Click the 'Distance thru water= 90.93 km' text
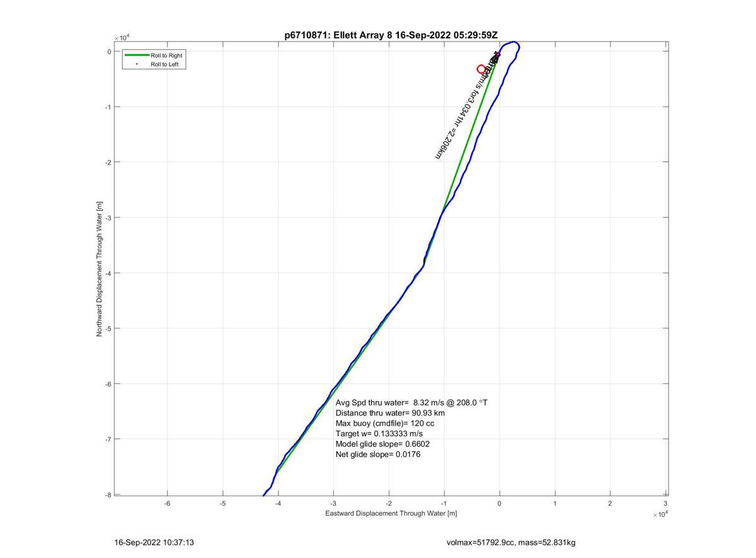The width and height of the screenshot is (756, 558). click(x=390, y=413)
